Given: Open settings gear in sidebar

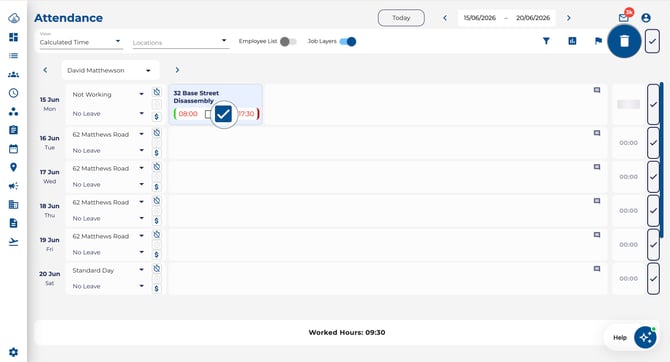Looking at the screenshot, I should click(x=13, y=352).
